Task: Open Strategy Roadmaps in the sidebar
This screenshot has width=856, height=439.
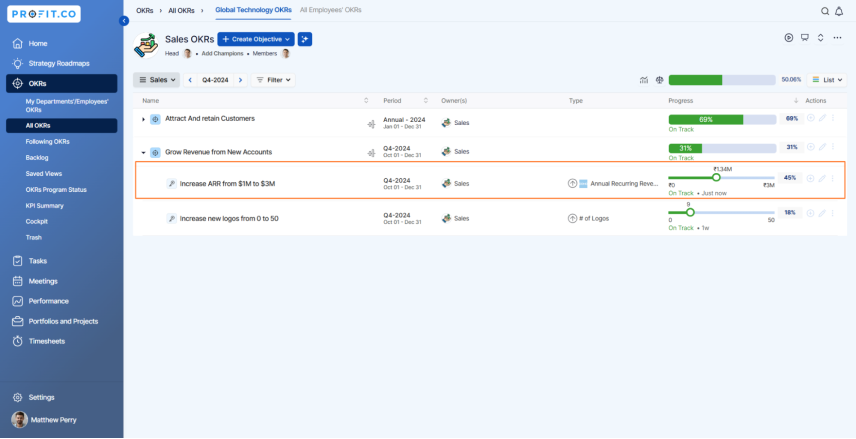Action: (x=61, y=63)
